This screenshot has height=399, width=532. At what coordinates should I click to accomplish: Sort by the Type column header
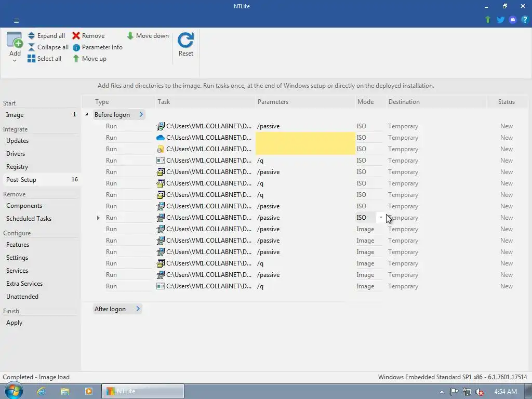click(x=118, y=102)
